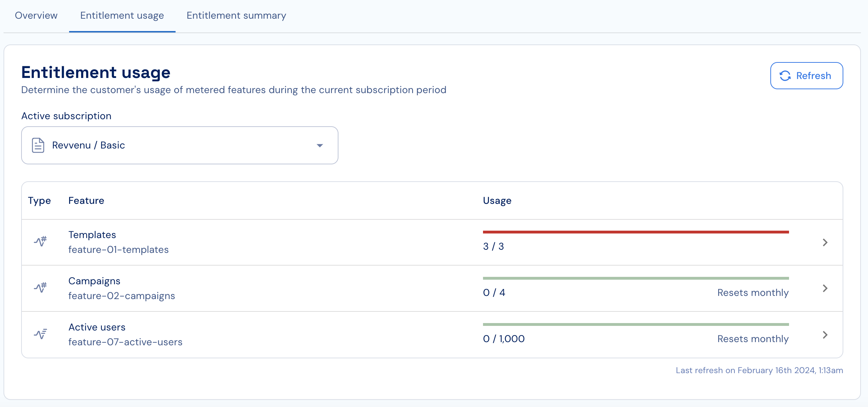The width and height of the screenshot is (868, 407).
Task: Click the Campaigns metered feature type icon
Action: point(40,288)
